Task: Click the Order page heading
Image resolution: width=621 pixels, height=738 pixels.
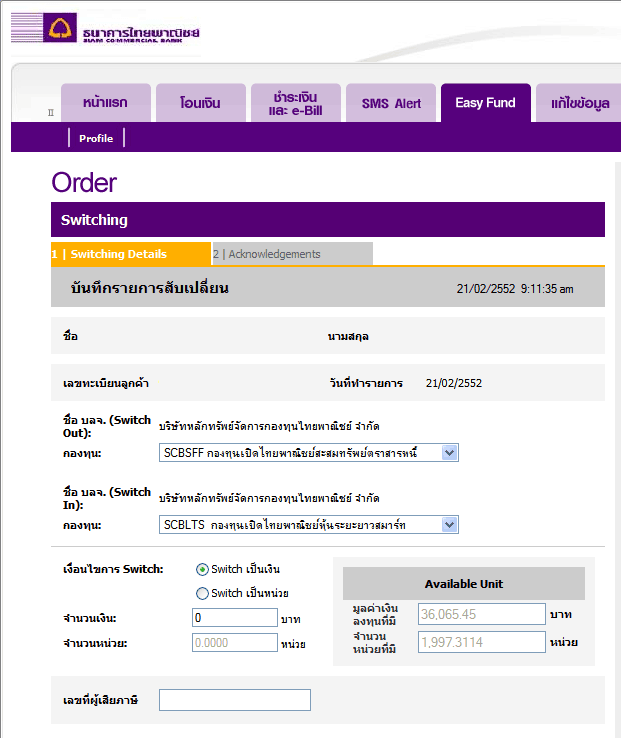Action: (x=84, y=183)
